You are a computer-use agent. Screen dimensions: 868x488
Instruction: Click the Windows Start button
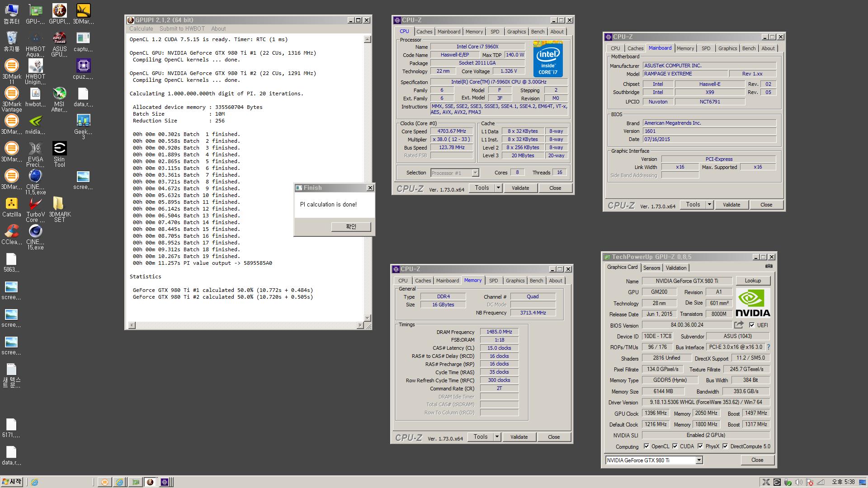12,482
